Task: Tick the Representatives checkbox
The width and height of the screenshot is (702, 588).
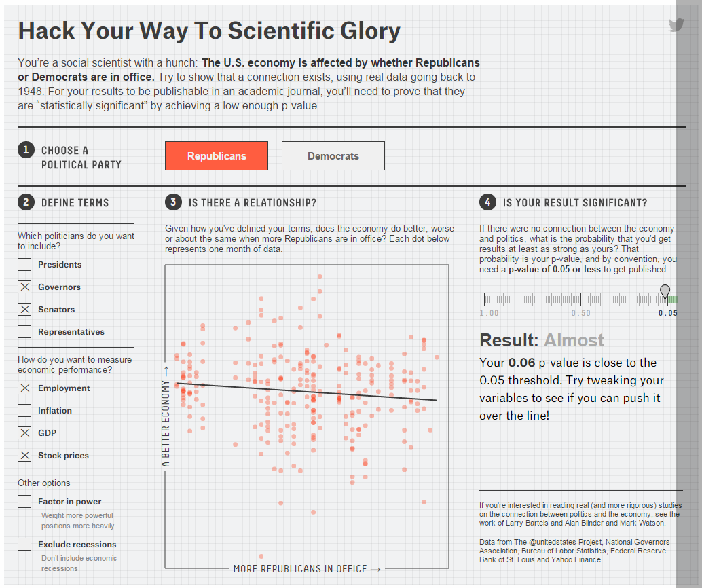Action: point(24,332)
